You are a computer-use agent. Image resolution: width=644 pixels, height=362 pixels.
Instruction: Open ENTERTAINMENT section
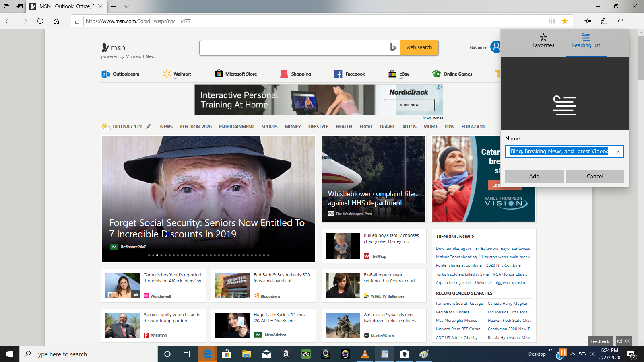click(237, 127)
